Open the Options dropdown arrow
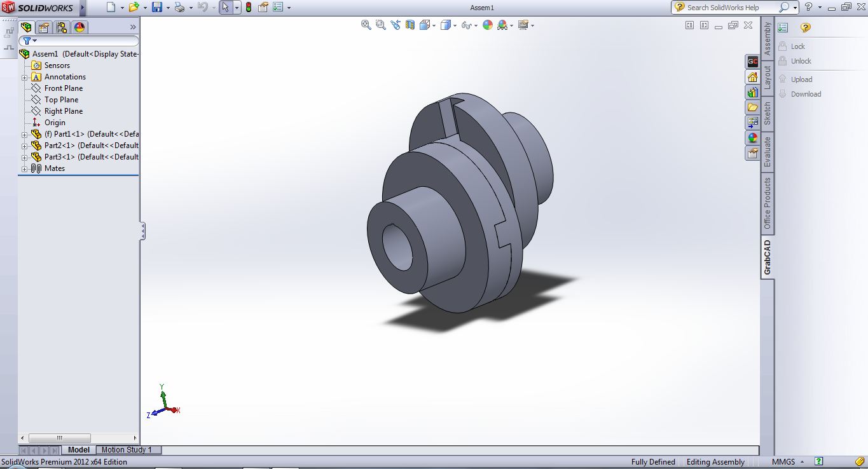Image resolution: width=868 pixels, height=469 pixels. 289,8
